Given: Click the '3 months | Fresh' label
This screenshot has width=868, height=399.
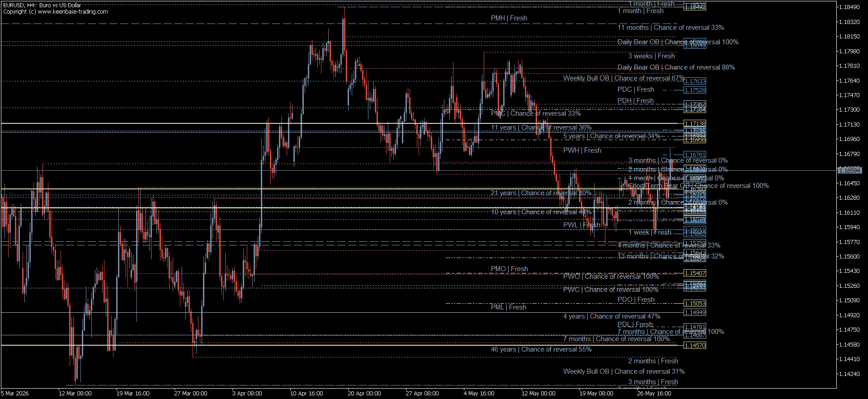Looking at the screenshot, I should pos(653,382).
